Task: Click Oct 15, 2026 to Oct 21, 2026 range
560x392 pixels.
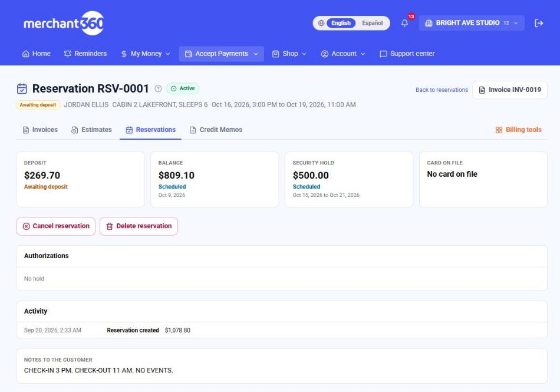Action: (326, 195)
